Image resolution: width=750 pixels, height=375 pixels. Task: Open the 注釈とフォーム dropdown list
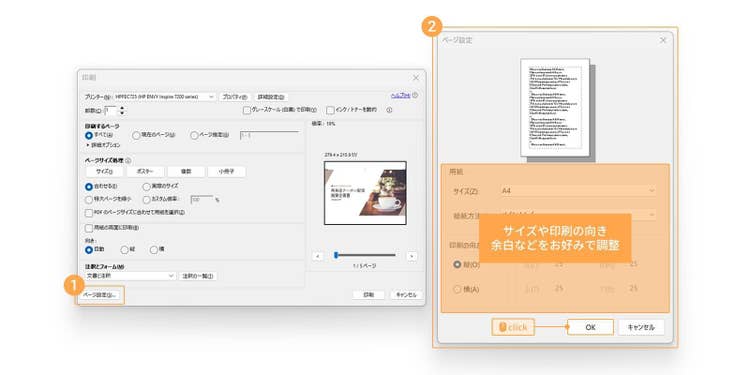pos(131,276)
